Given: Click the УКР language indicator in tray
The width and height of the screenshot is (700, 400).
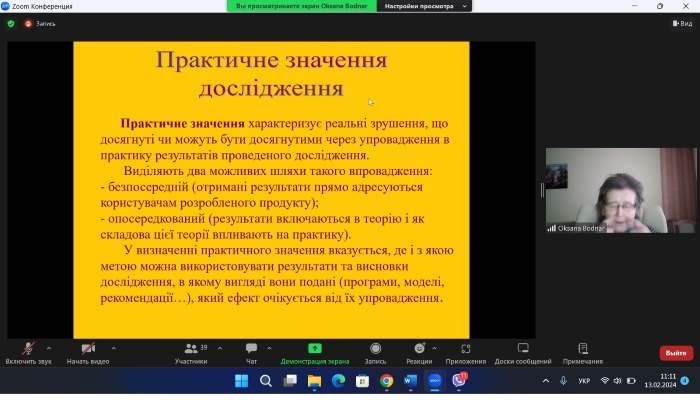Looking at the screenshot, I should click(x=584, y=381).
